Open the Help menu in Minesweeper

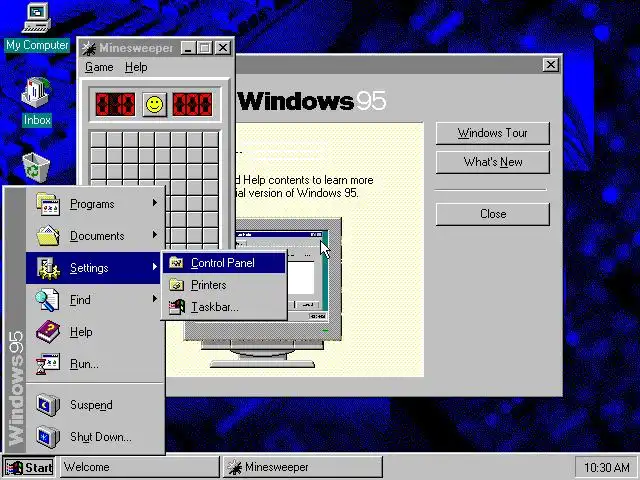[136, 67]
